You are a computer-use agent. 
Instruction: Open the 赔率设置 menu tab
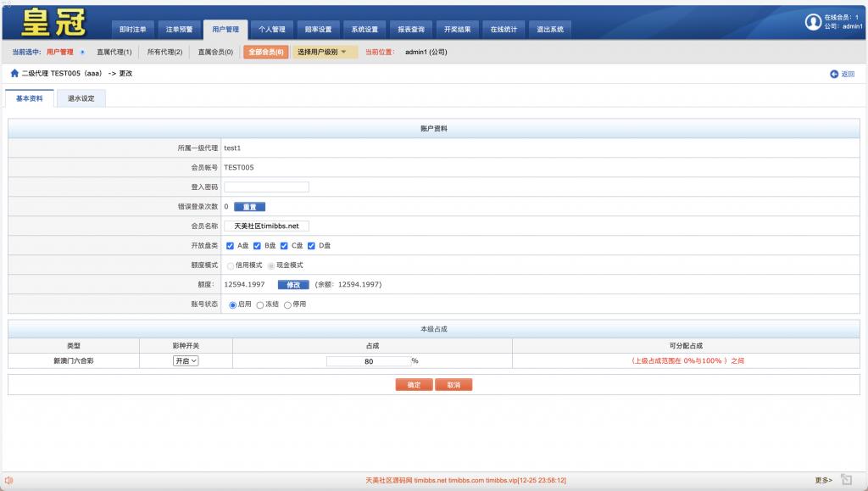(319, 30)
